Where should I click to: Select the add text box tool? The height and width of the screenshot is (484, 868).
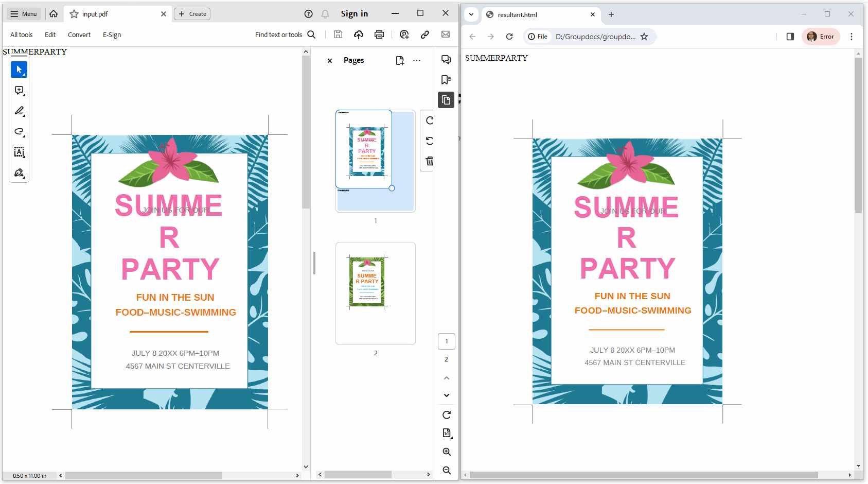19,152
